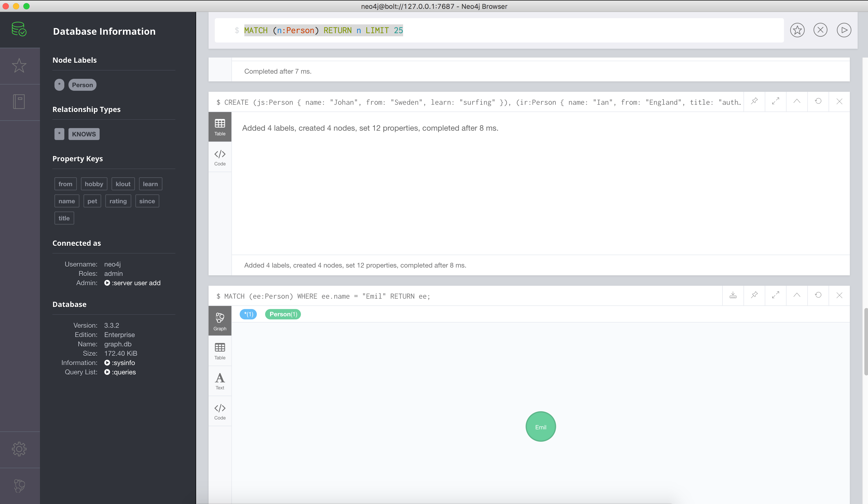The image size is (868, 504).
Task: Open the Documents sidebar icon
Action: click(x=19, y=102)
